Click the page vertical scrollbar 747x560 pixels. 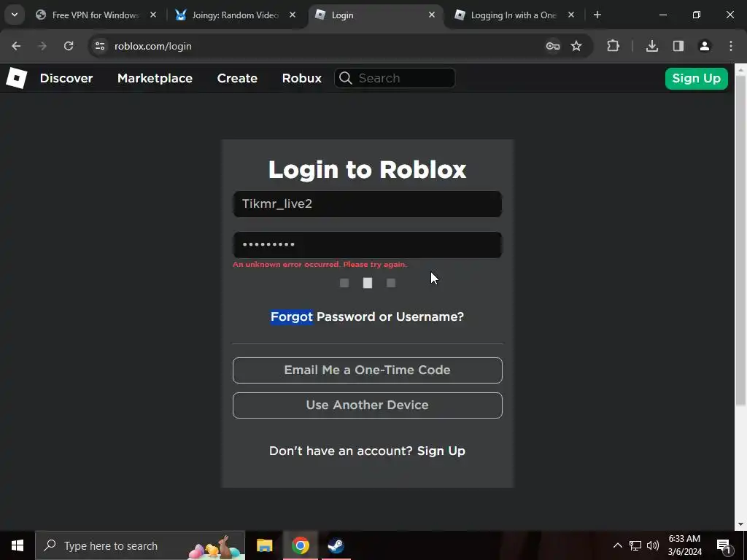click(x=740, y=241)
